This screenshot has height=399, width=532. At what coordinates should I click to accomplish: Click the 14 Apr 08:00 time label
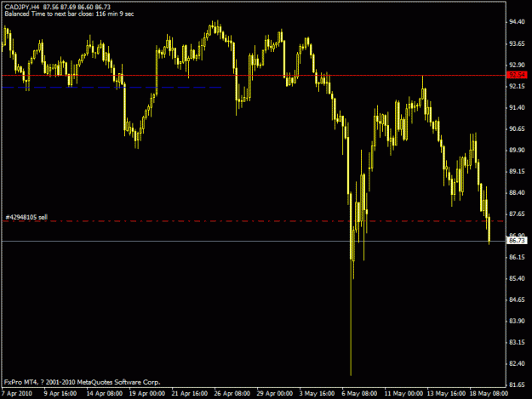click(x=104, y=394)
